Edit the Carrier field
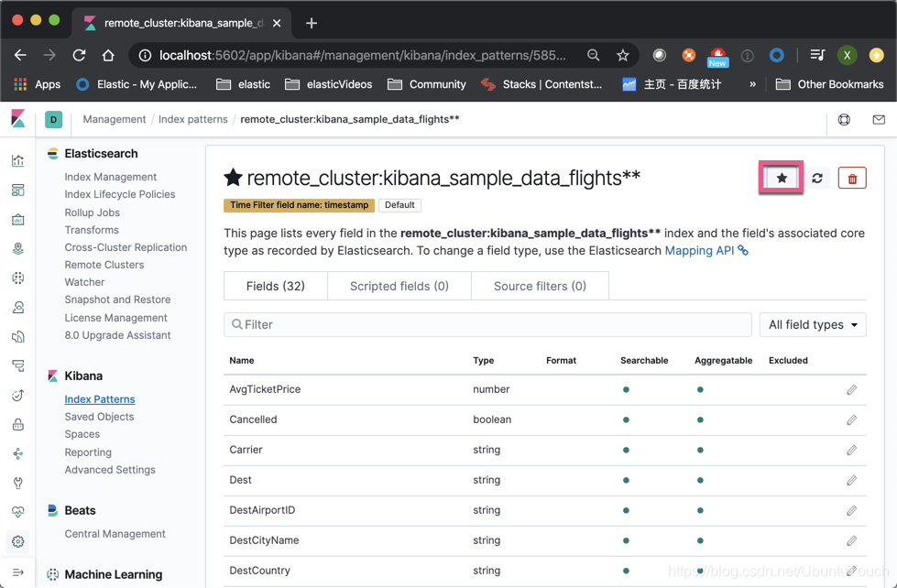The image size is (897, 588). [x=852, y=450]
